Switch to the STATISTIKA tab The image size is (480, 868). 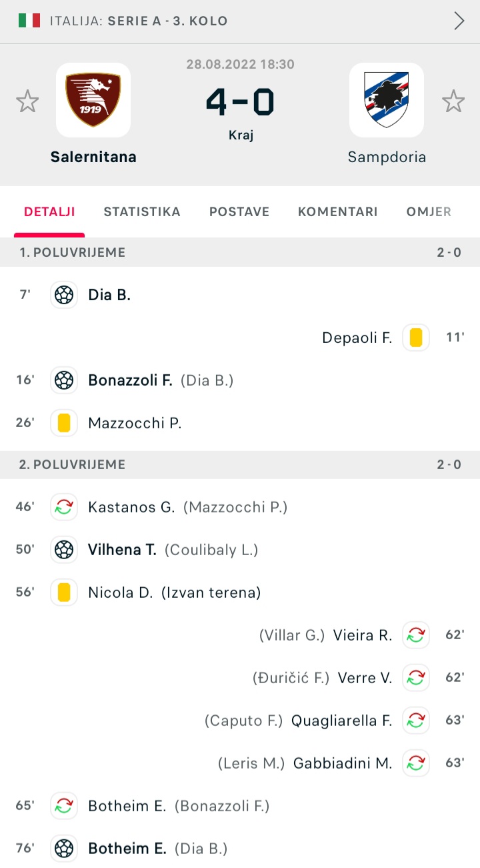coord(142,212)
